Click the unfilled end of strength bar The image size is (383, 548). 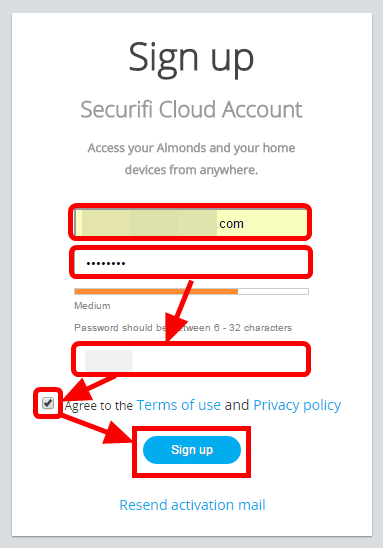pos(273,291)
